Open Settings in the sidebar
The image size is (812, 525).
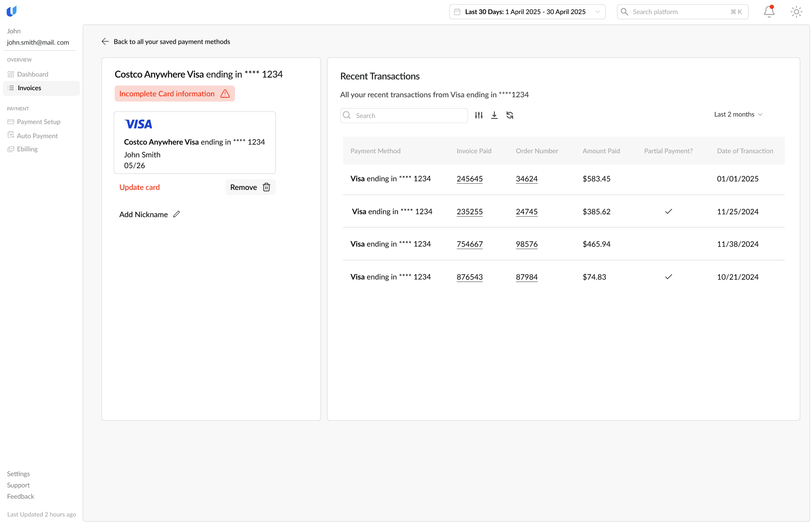pos(18,474)
